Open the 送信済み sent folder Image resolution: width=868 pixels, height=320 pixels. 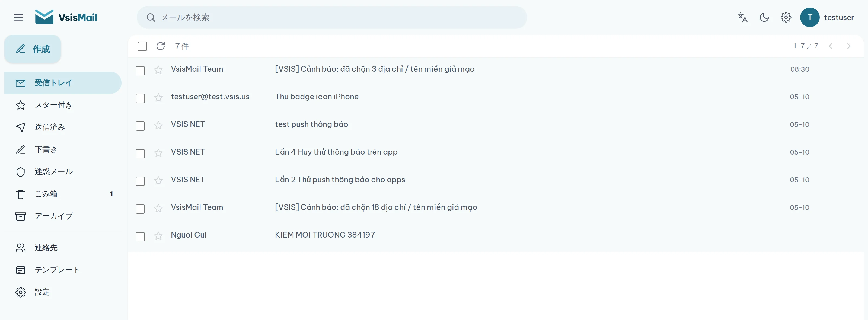coord(63,127)
